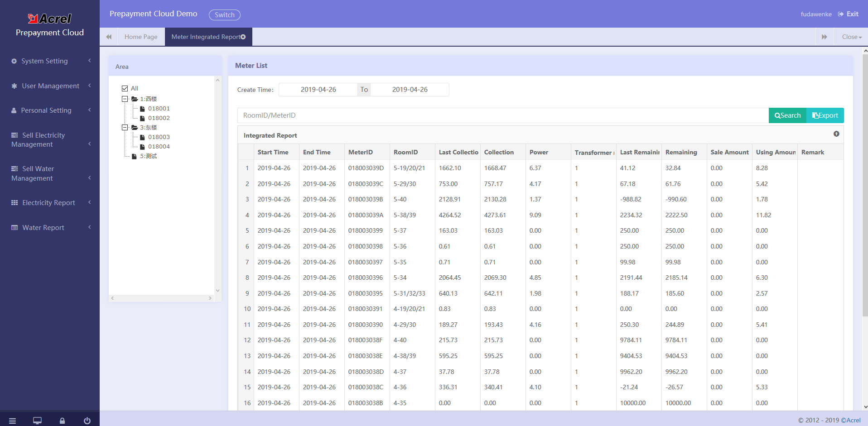Click the 5:测试 file icon

point(134,156)
